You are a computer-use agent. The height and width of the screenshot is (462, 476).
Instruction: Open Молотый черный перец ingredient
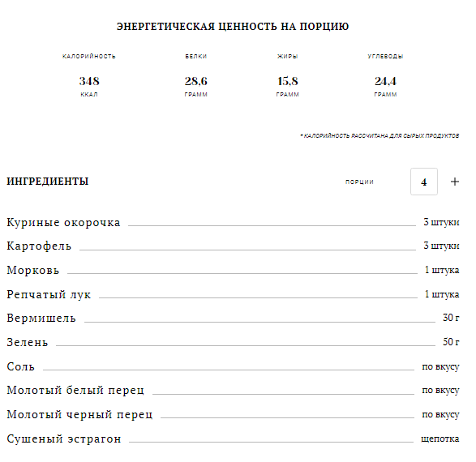[x=79, y=414]
